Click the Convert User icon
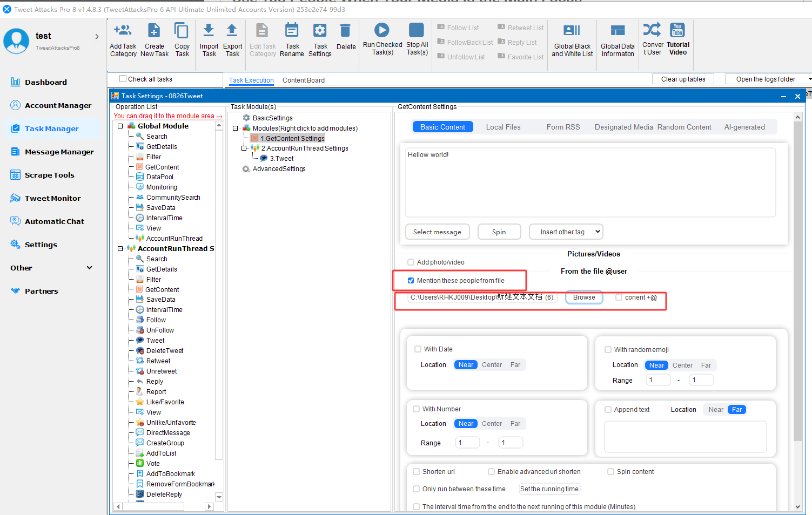Viewport: 812px width, 515px height. coord(652,29)
